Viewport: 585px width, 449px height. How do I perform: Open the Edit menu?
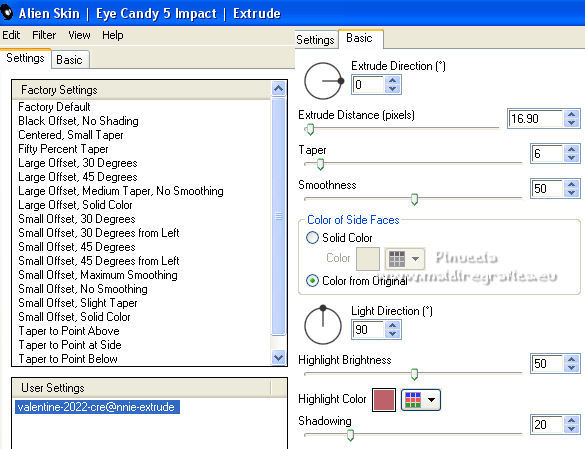[x=11, y=35]
